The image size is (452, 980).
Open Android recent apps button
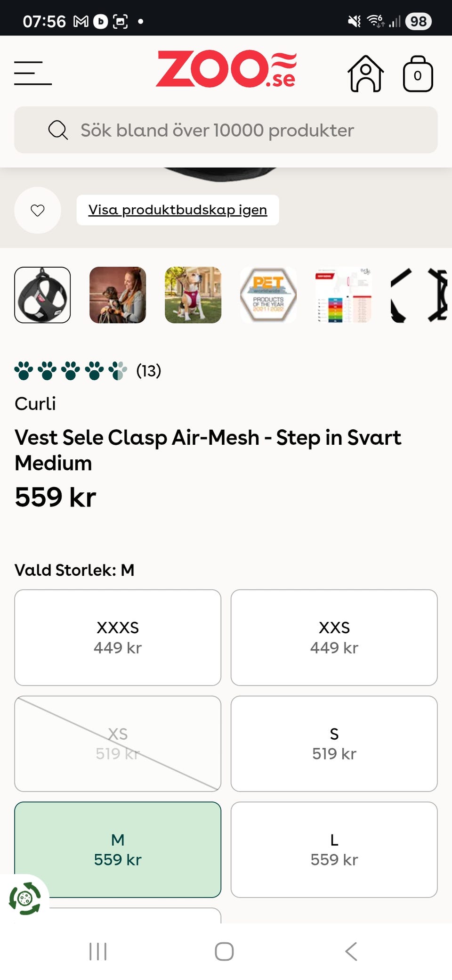point(98,951)
